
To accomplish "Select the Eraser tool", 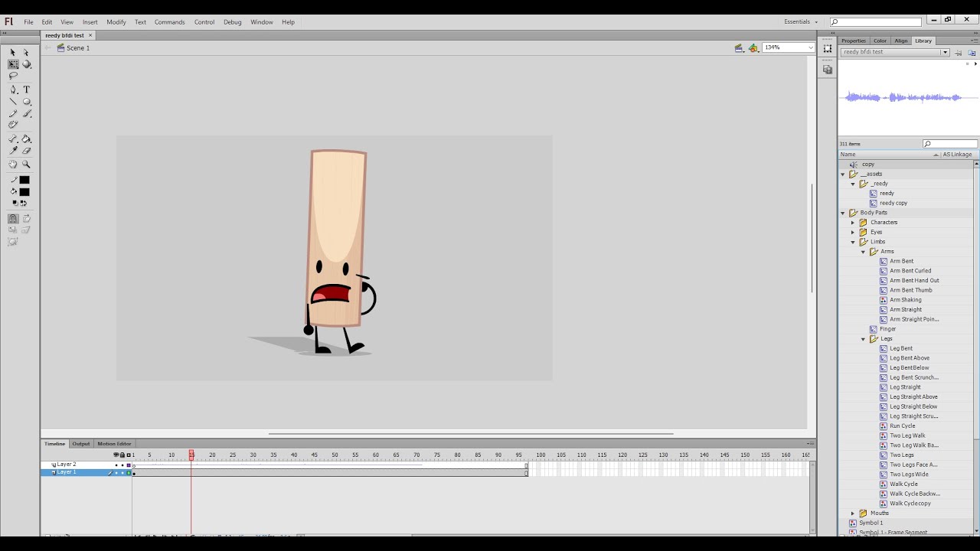I will coord(26,151).
